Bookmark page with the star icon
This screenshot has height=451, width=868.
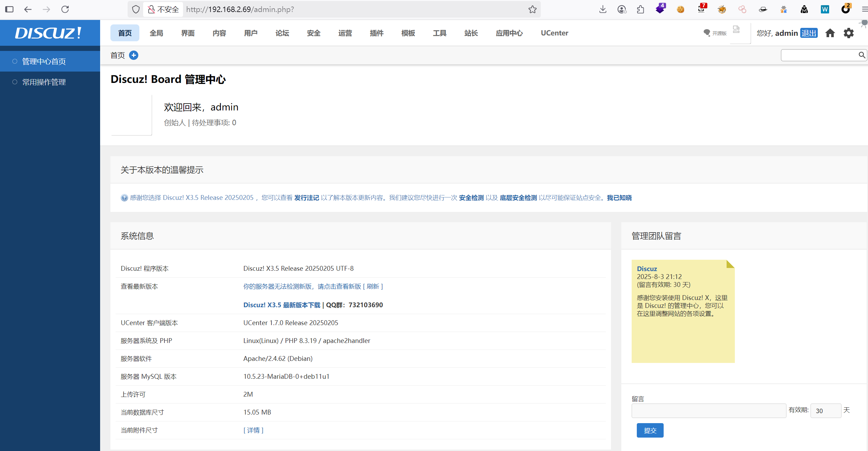click(532, 10)
